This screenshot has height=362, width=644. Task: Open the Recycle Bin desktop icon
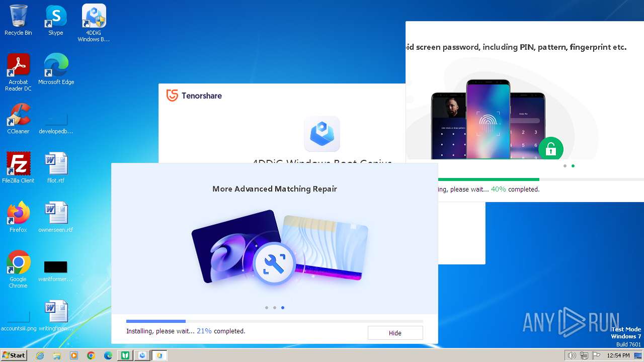pyautogui.click(x=18, y=20)
